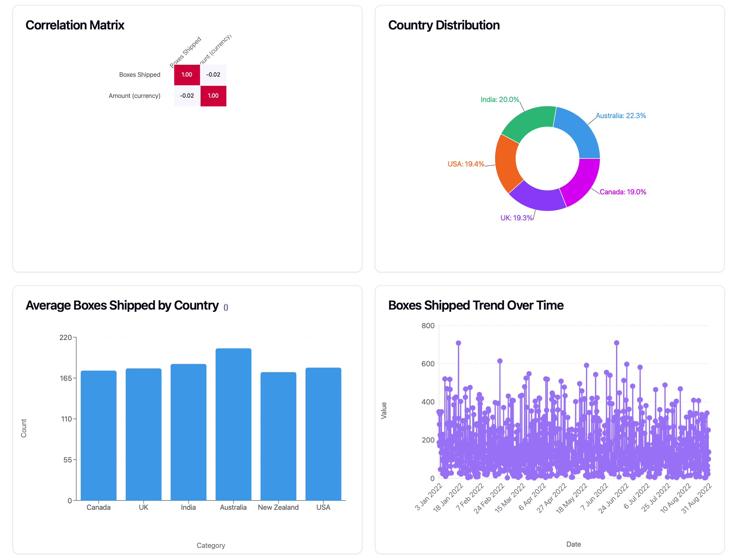Click the 'Australia: 22.3%' donut label
Viewport: 736px width, 560px height.
[620, 116]
